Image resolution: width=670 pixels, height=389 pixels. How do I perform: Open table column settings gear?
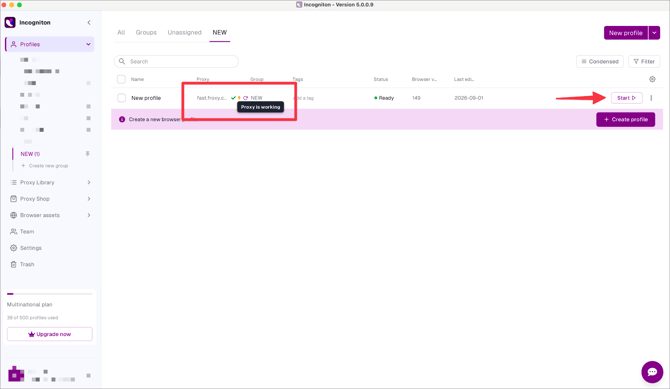point(652,79)
